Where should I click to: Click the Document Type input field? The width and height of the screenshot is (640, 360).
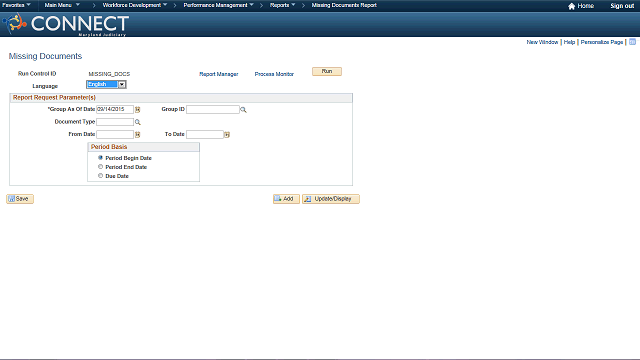115,122
